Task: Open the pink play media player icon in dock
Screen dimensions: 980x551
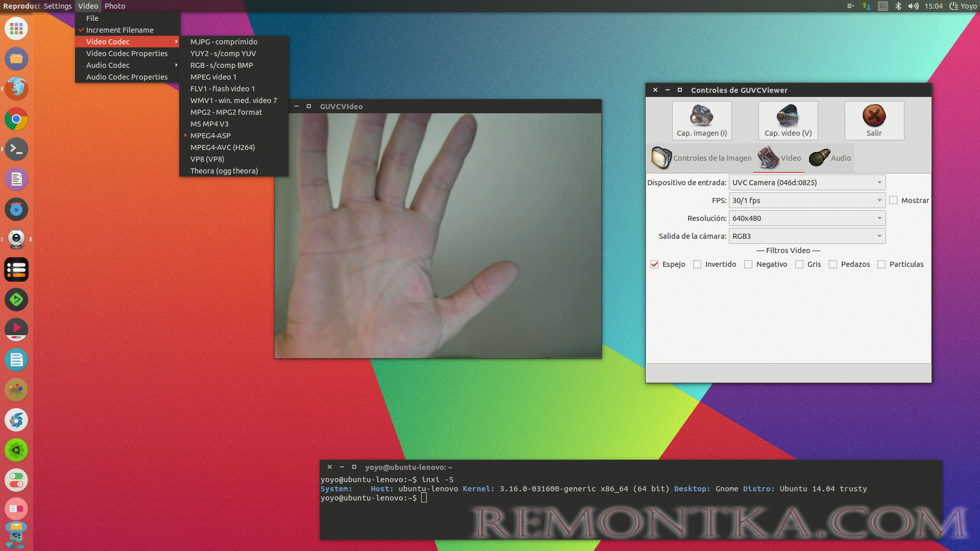Action: tap(16, 330)
